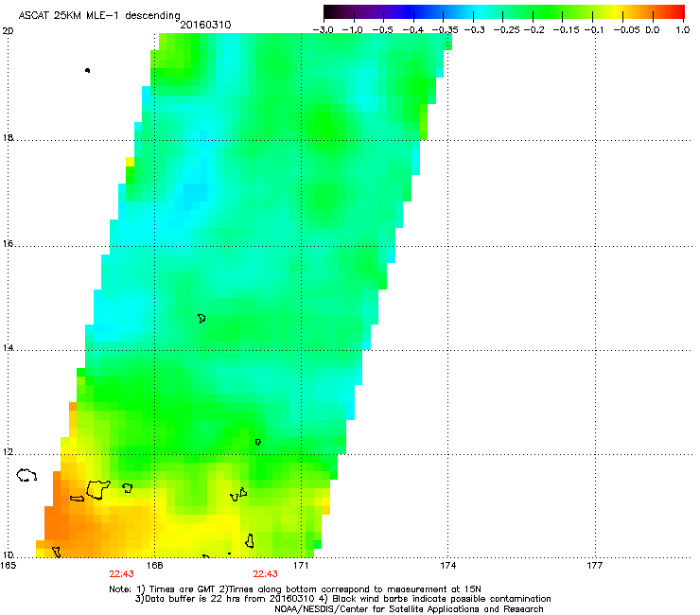Image resolution: width=700 pixels, height=615 pixels.
Task: Click the latitude axis label "16"
Action: tap(8, 244)
